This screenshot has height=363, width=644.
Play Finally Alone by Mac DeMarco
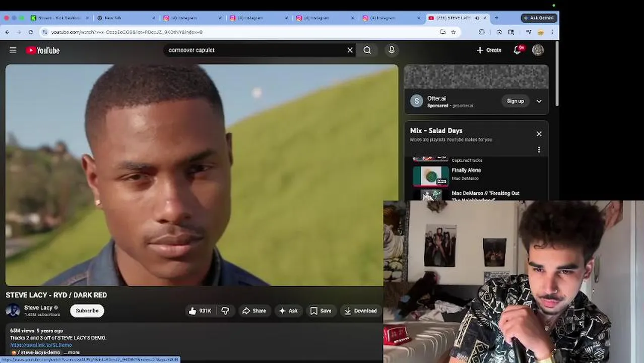(476, 175)
